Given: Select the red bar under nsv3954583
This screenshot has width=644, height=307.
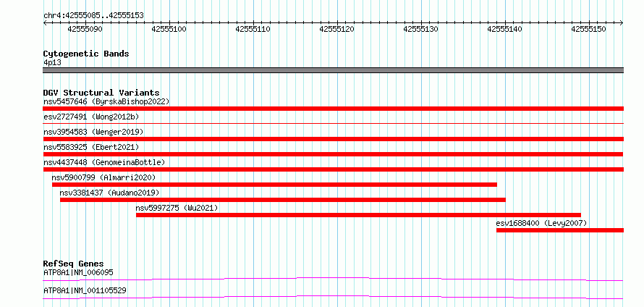Looking at the screenshot, I should tap(333, 139).
